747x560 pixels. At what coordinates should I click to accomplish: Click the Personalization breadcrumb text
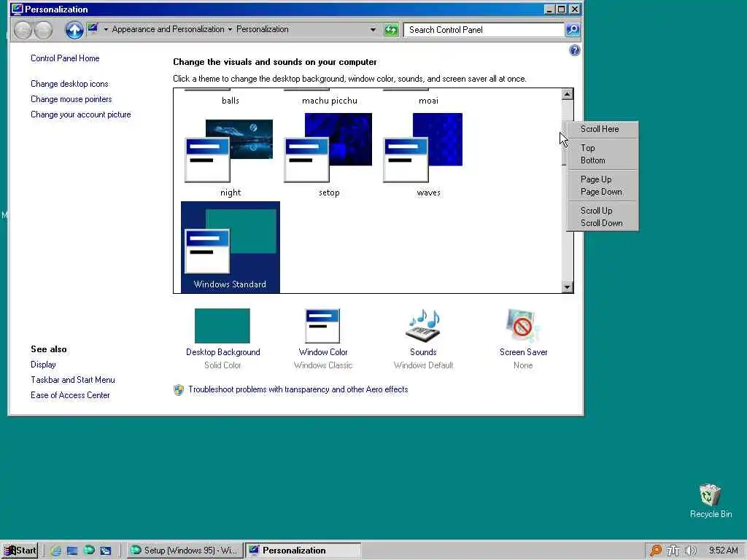tap(263, 29)
